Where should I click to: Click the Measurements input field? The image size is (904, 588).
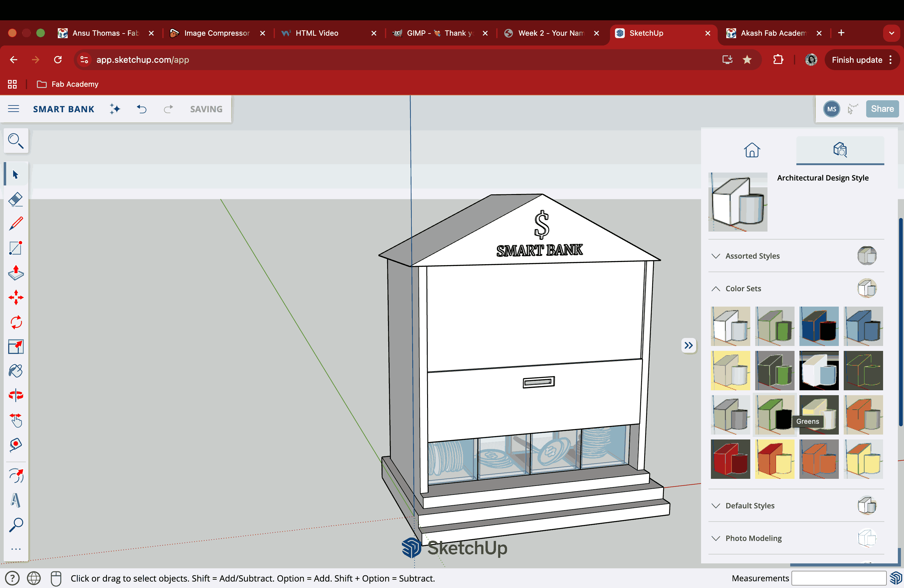839,578
